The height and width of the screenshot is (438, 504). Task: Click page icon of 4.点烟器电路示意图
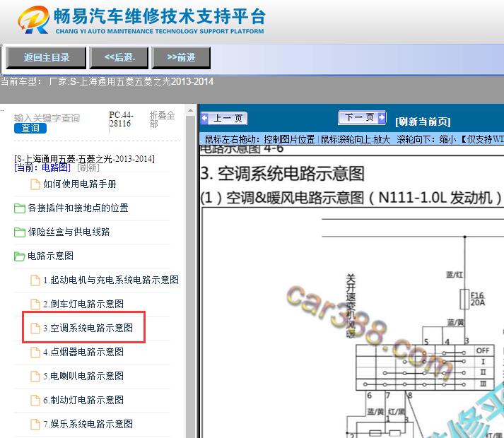pyautogui.click(x=35, y=353)
